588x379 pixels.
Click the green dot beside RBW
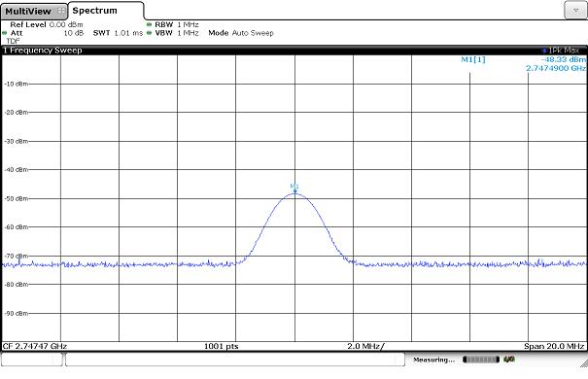point(150,24)
